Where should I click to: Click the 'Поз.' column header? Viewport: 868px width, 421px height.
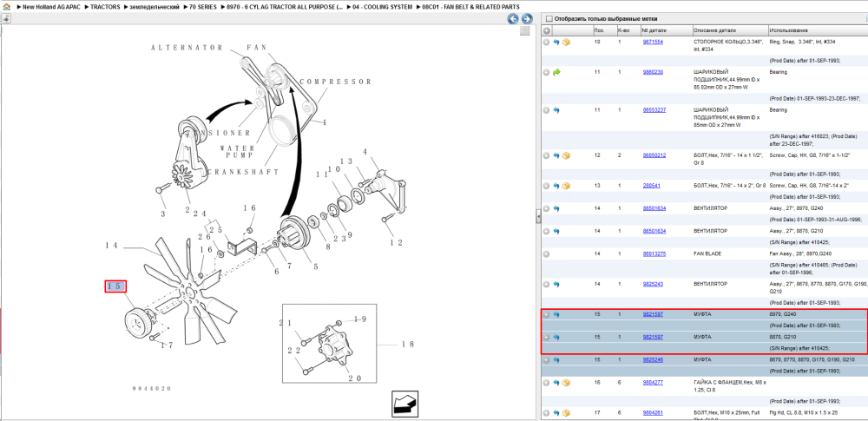point(603,30)
